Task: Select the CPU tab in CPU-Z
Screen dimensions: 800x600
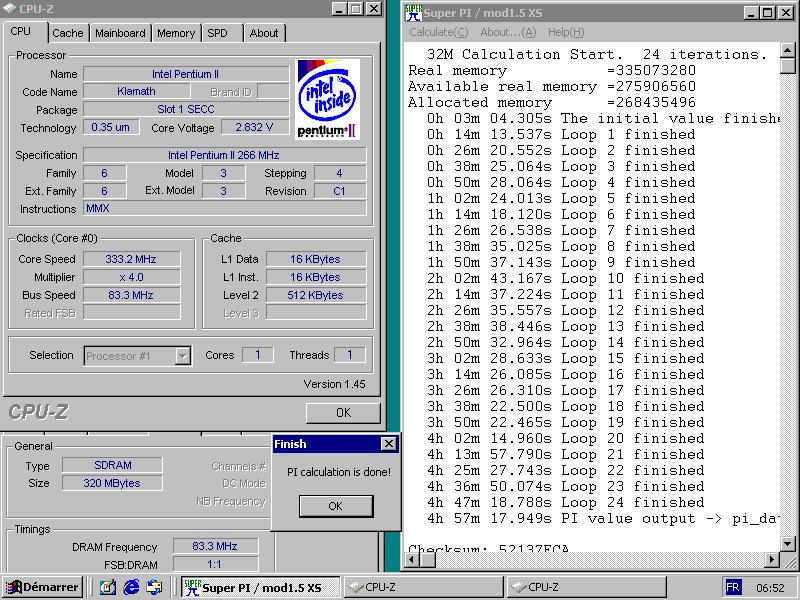Action: (x=21, y=31)
